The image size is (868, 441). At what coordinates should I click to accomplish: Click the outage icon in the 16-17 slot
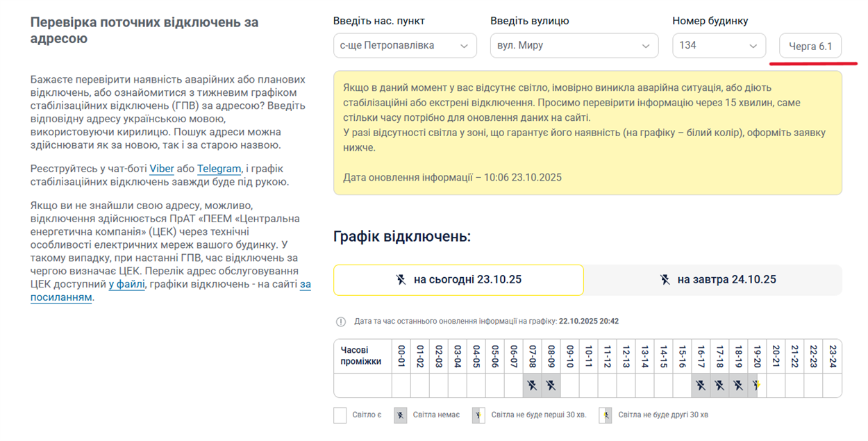(x=701, y=385)
